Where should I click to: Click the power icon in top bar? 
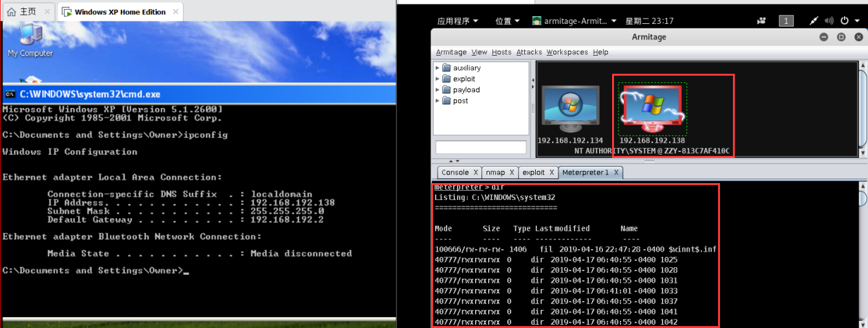(x=844, y=21)
